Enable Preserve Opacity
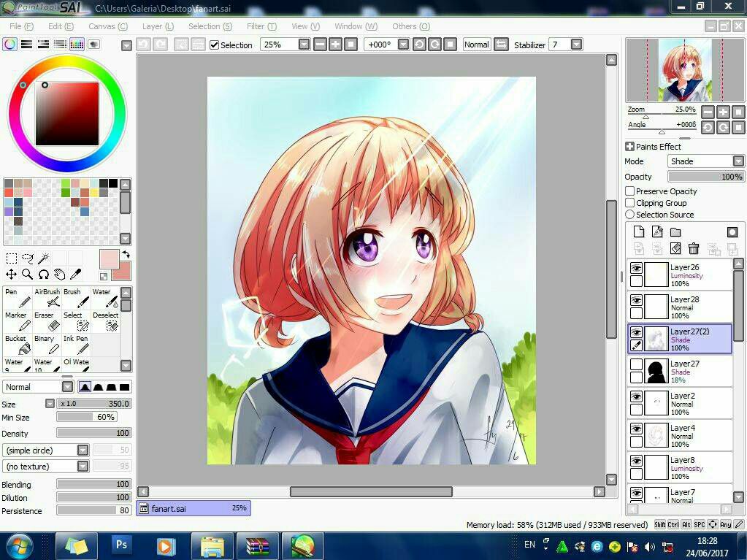Viewport: 747px width, 560px height. tap(630, 191)
